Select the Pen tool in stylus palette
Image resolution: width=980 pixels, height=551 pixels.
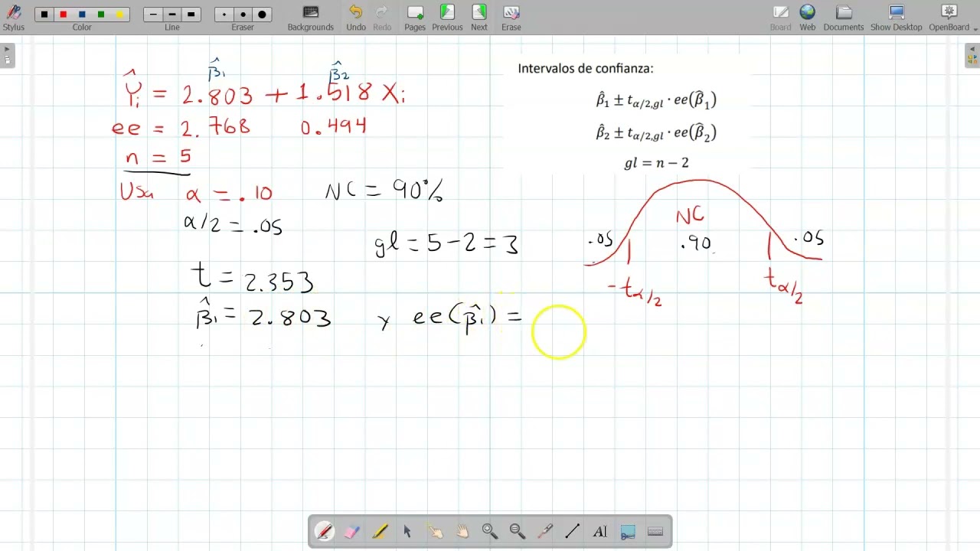click(325, 531)
